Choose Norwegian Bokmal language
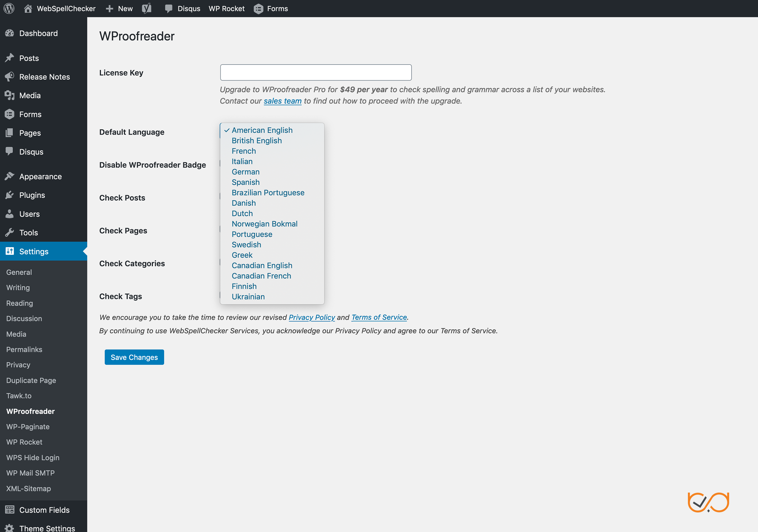758x532 pixels. click(264, 224)
